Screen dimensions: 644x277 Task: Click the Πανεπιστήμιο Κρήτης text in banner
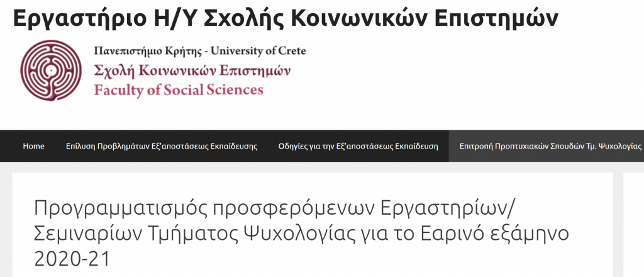pos(150,52)
